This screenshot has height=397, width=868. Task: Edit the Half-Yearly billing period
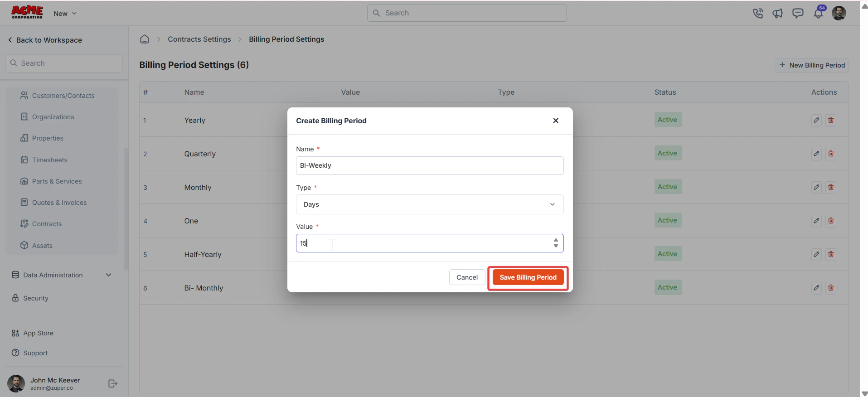click(816, 254)
